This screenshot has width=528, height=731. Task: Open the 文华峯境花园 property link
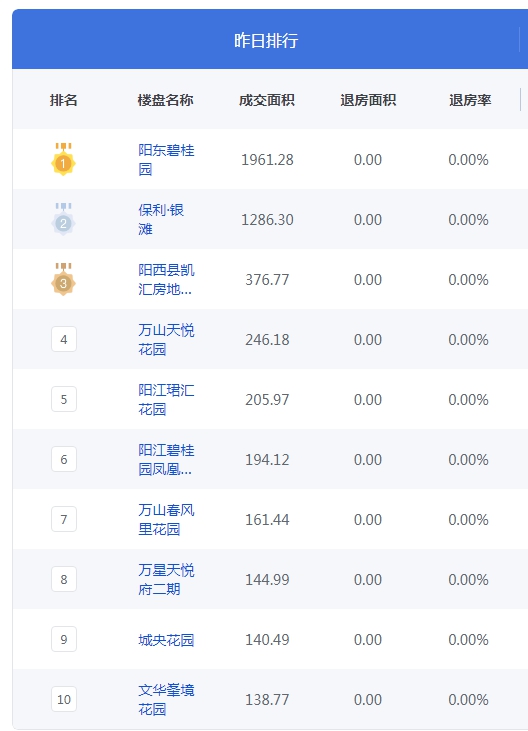[x=166, y=699]
